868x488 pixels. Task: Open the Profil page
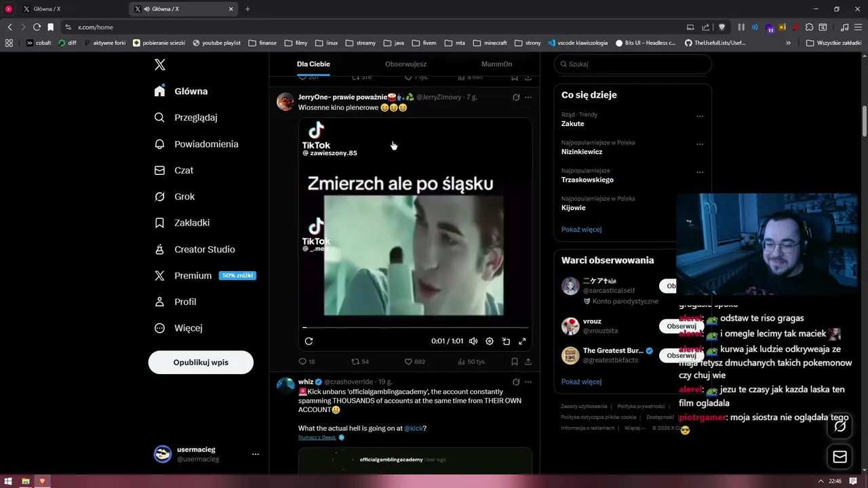click(x=175, y=302)
